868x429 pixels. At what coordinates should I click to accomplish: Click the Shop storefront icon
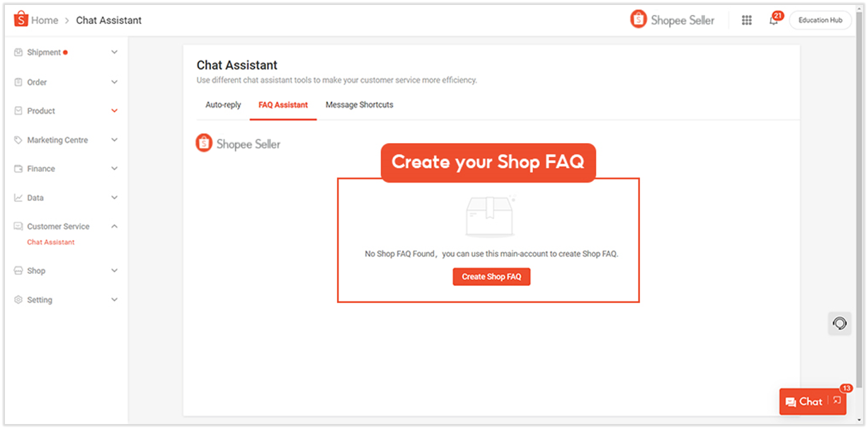(x=18, y=270)
